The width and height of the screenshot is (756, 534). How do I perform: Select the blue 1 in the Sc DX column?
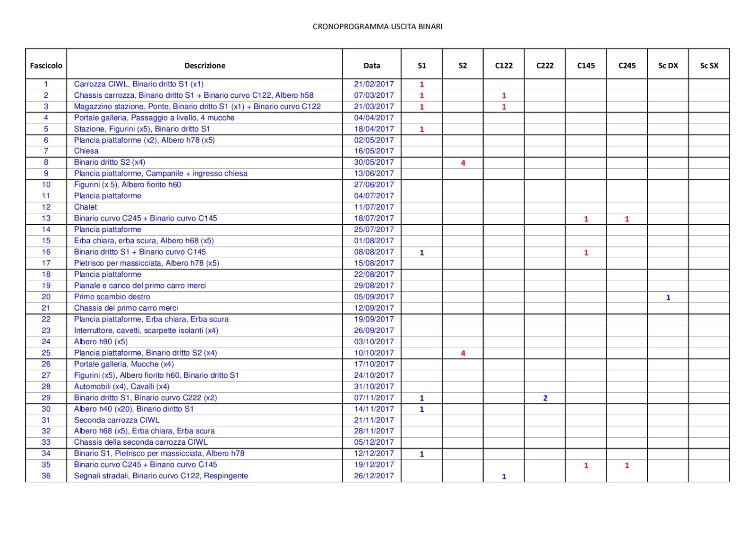click(668, 297)
